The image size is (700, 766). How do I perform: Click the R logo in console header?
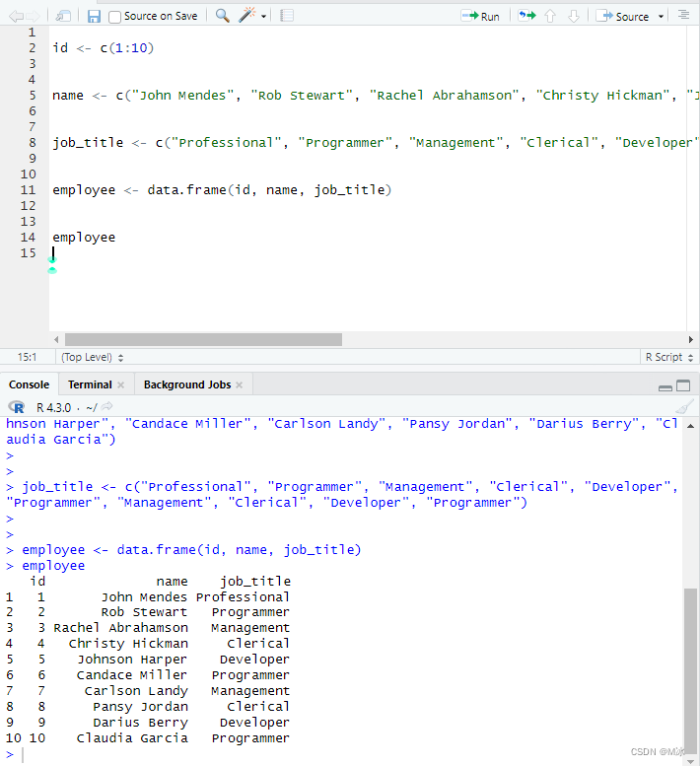16,406
